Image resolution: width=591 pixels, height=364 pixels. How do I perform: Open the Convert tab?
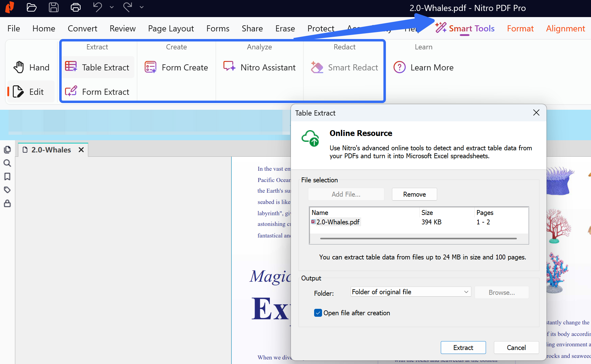[x=82, y=28]
